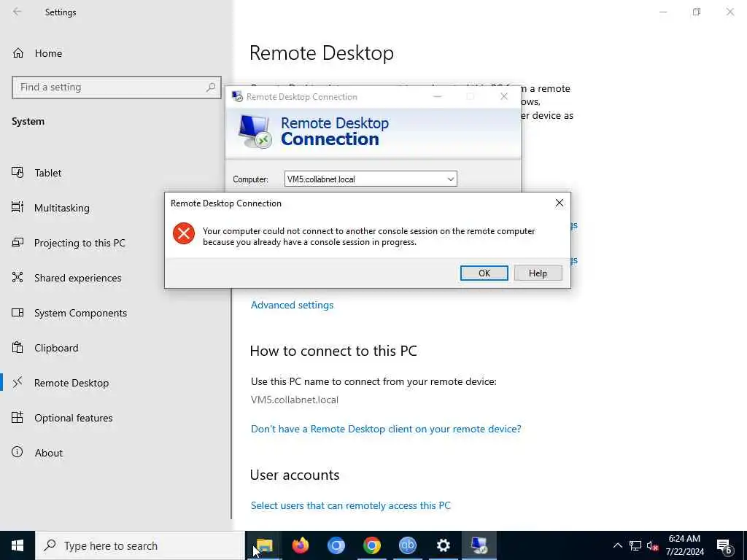This screenshot has width=747, height=560.
Task: Close the error message dialog
Action: click(560, 203)
